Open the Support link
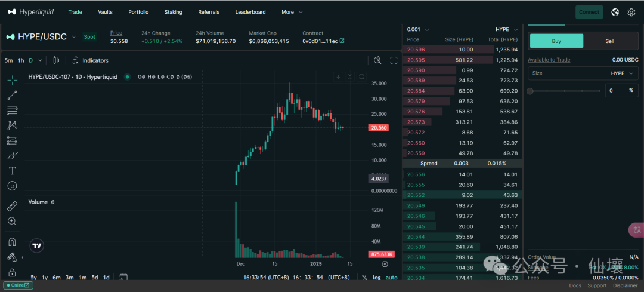This screenshot has height=292, width=644. [597, 285]
